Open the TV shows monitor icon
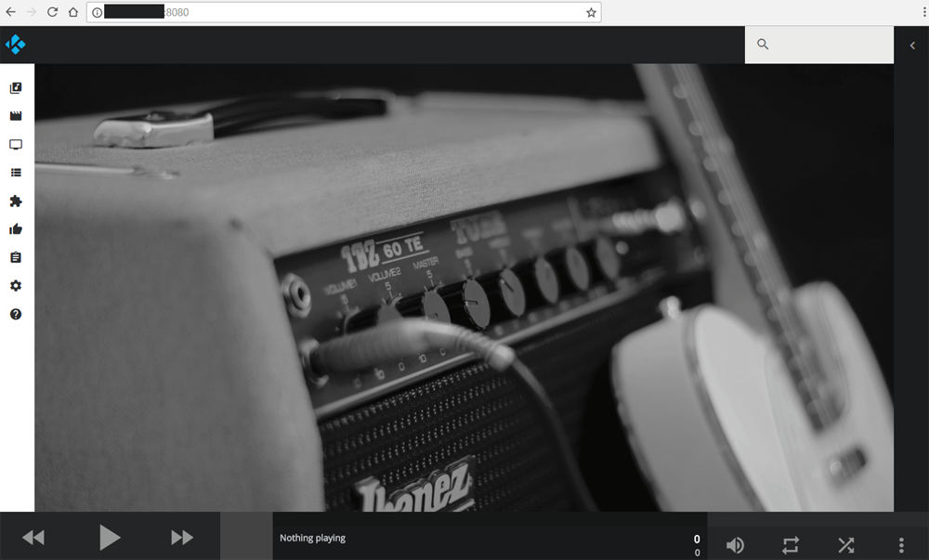929x560 pixels. (16, 145)
